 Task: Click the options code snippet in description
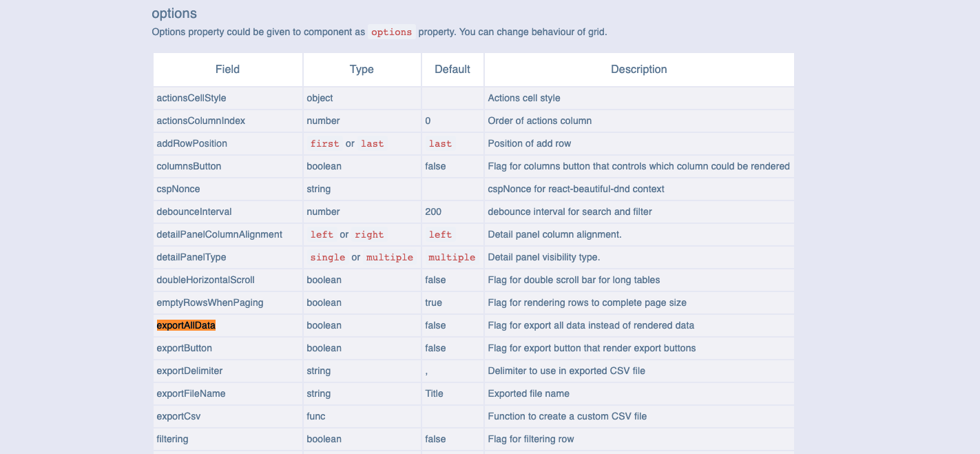pos(391,32)
